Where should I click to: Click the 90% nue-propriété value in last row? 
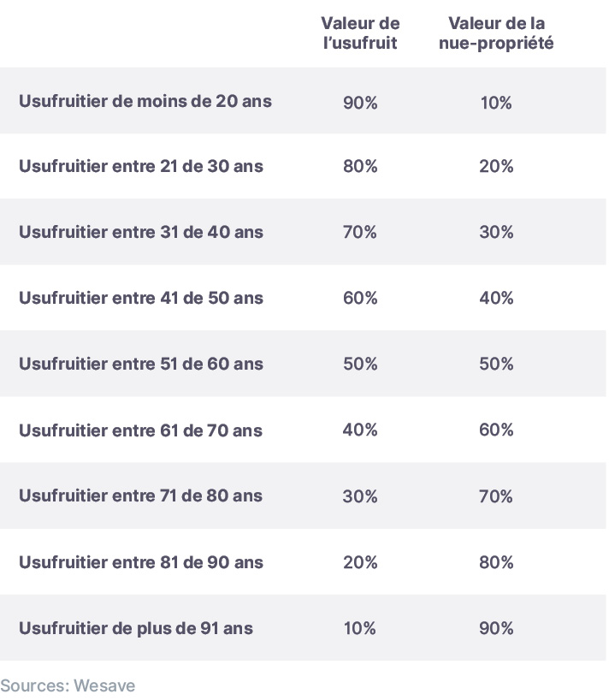pos(496,628)
